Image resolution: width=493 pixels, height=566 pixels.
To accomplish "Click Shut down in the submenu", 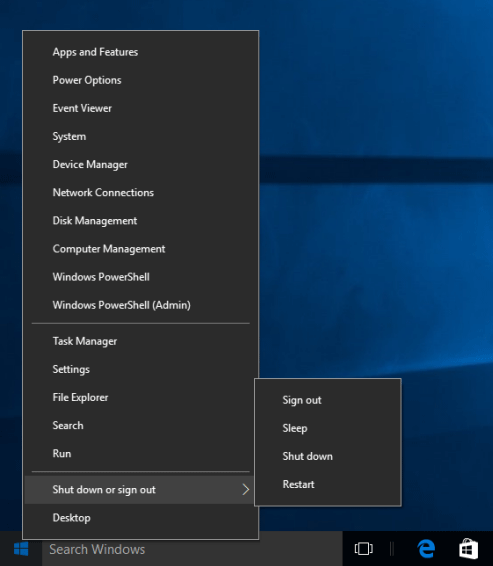I will (328, 457).
